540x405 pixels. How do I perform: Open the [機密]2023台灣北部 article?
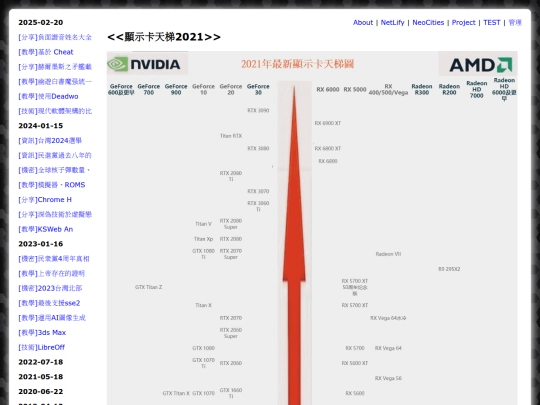[x=50, y=288]
